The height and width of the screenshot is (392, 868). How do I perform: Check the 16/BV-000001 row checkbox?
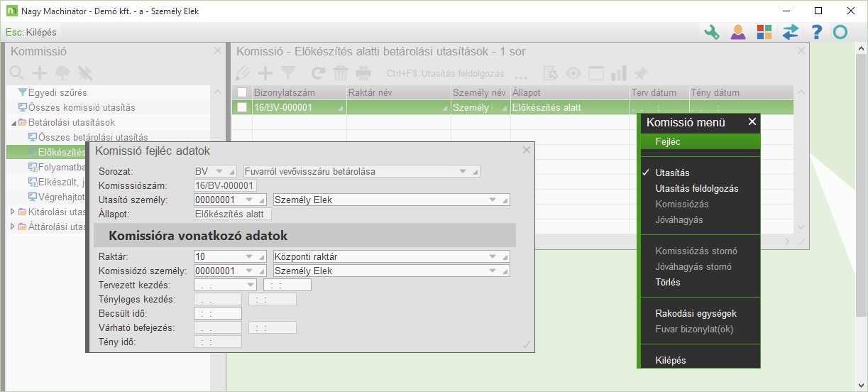(243, 107)
